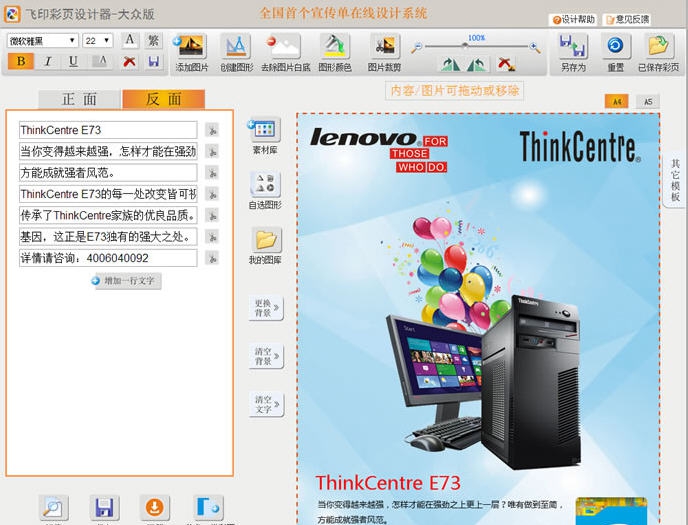Open My Gallery (我的图库) folder icon
This screenshot has height=525, width=688.
click(x=266, y=239)
